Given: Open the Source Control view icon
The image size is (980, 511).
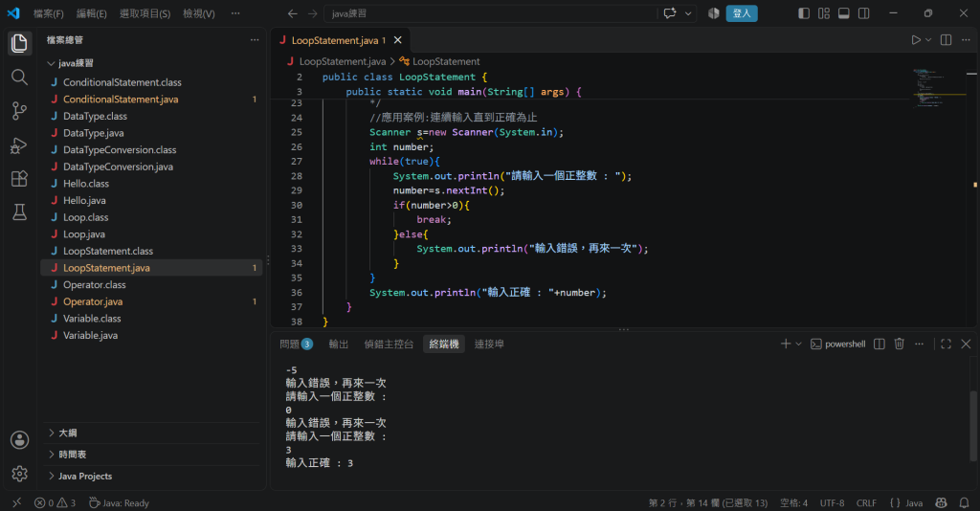Looking at the screenshot, I should coord(19,111).
